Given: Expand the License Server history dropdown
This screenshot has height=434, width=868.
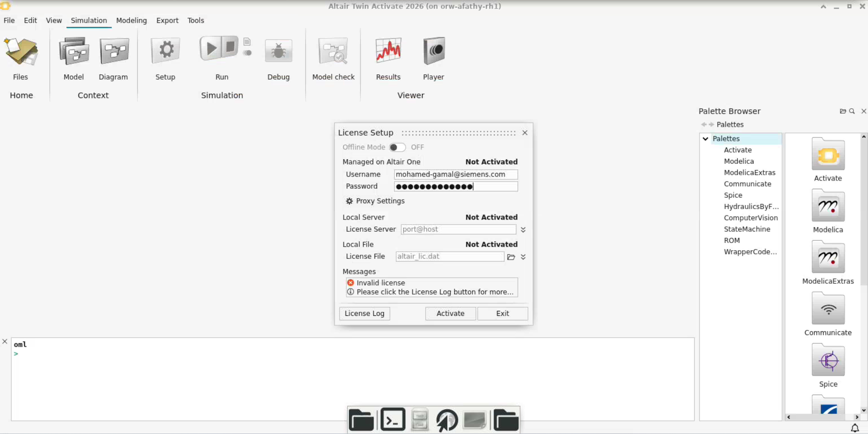Looking at the screenshot, I should (523, 230).
